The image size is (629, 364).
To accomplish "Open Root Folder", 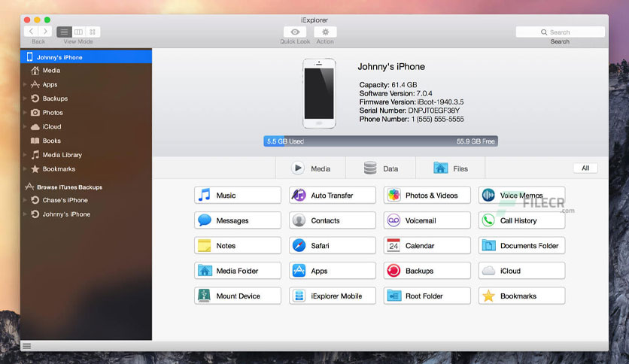I will (x=427, y=296).
